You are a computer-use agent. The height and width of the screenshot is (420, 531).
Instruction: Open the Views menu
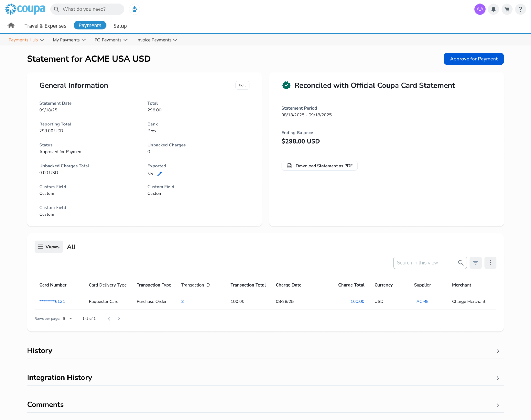point(49,247)
